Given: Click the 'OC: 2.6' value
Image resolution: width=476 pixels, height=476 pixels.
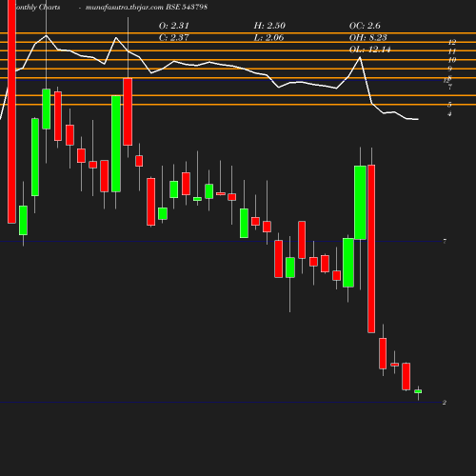Looking at the screenshot, I should tap(365, 26).
